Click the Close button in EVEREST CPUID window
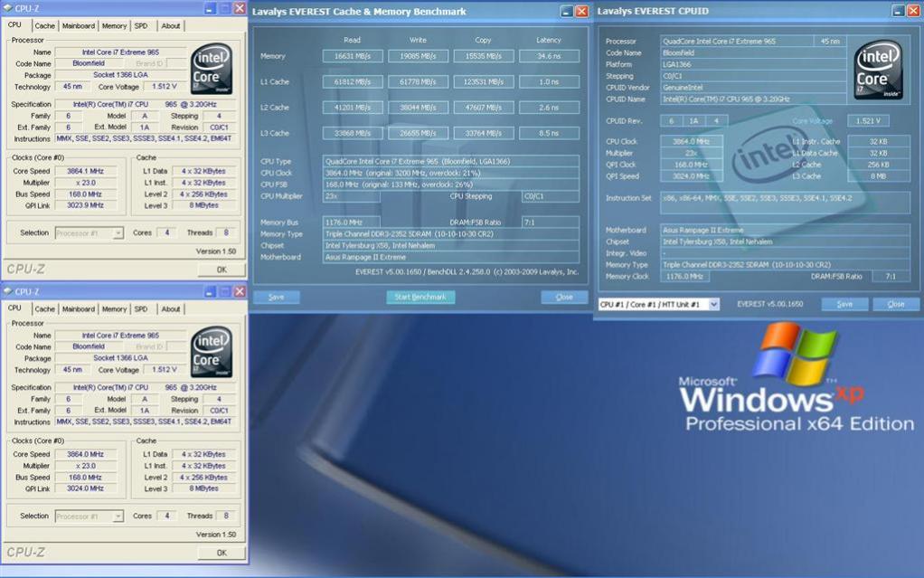The width and height of the screenshot is (924, 578). [895, 304]
